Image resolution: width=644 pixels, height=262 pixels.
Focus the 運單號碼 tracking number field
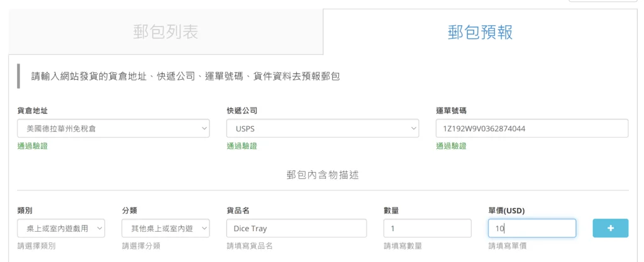coord(532,128)
